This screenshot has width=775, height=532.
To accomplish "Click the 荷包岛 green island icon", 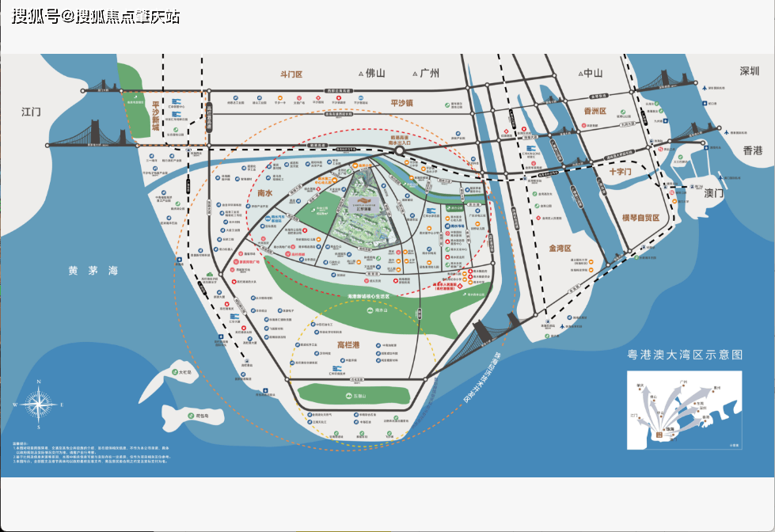I will pyautogui.click(x=190, y=416).
